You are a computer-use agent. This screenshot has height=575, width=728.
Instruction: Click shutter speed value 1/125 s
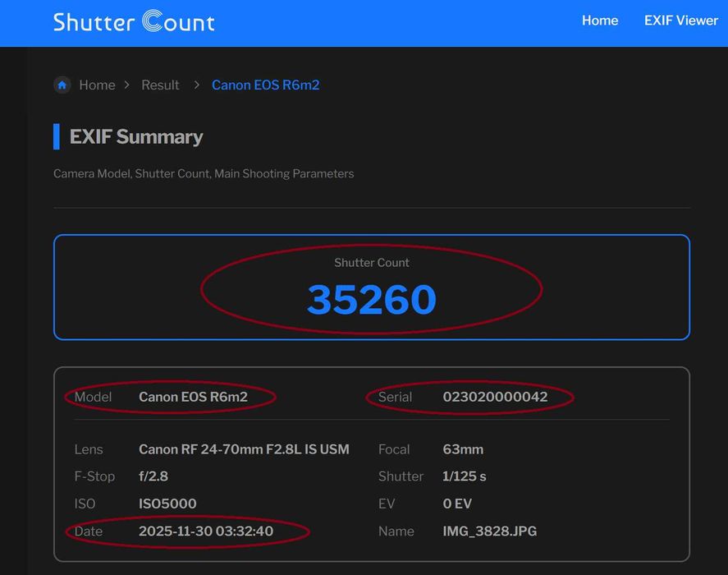point(465,476)
